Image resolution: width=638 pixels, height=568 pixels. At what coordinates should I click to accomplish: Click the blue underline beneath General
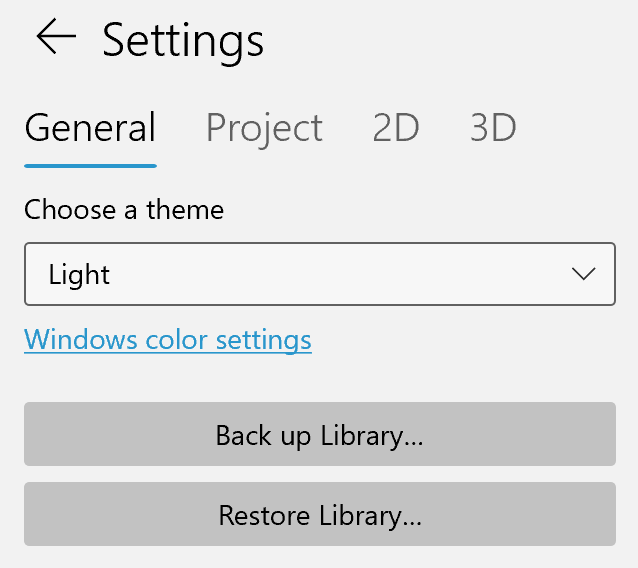click(x=90, y=166)
